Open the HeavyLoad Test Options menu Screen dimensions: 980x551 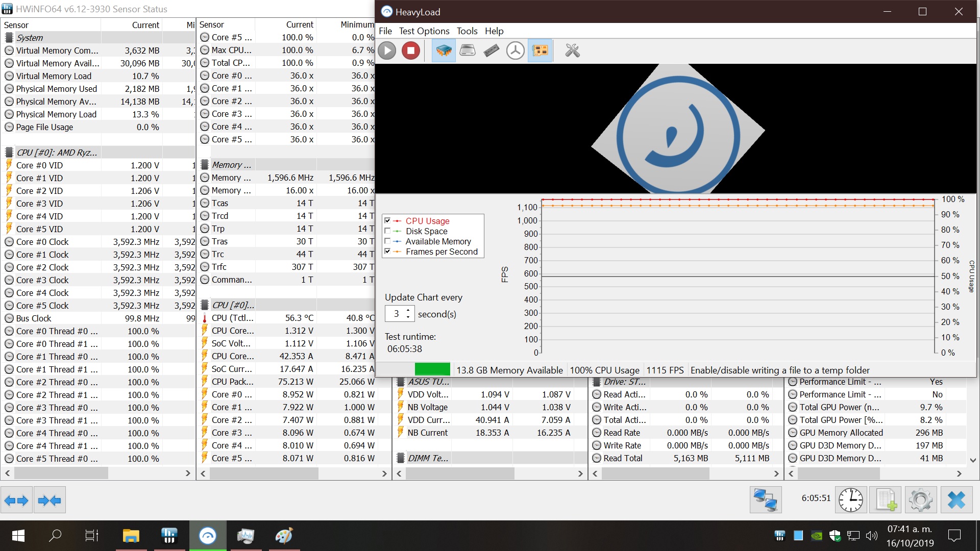point(423,30)
